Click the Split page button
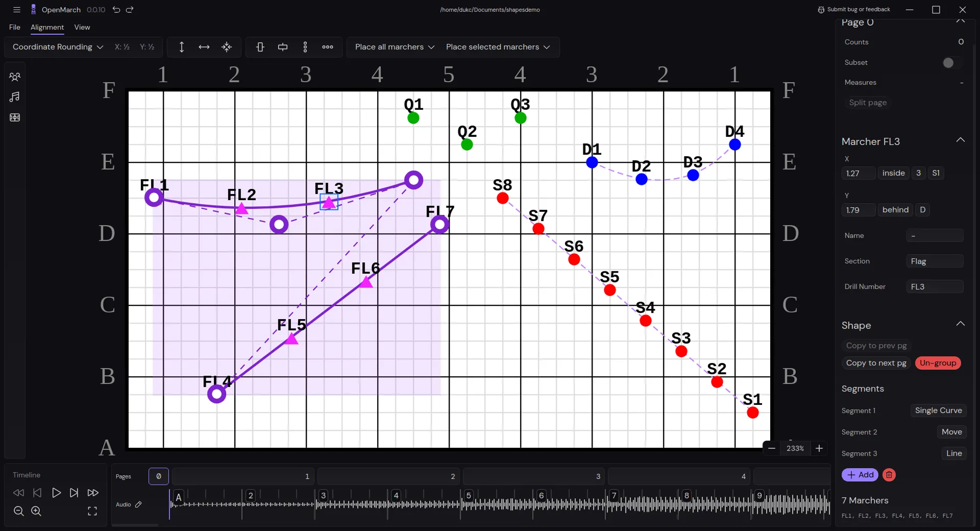 868,102
